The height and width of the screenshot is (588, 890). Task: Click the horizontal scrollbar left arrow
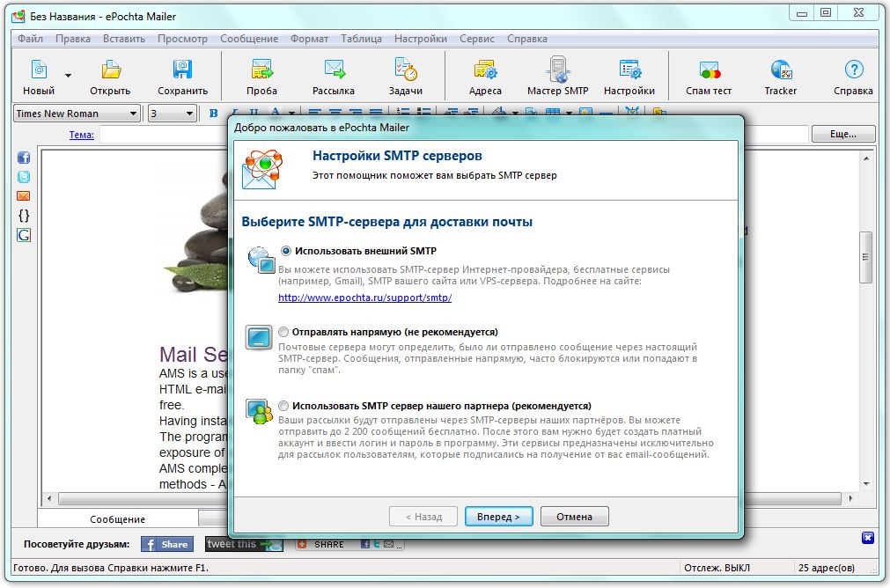tap(49, 498)
